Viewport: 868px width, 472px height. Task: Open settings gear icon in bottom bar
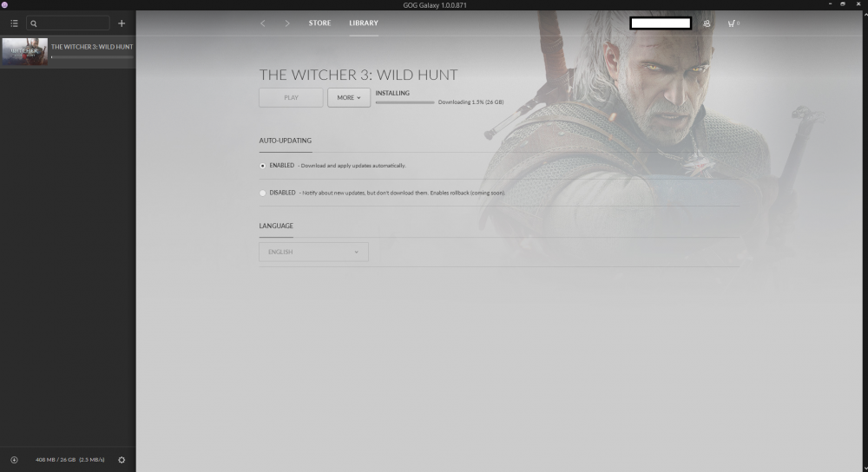coord(122,460)
